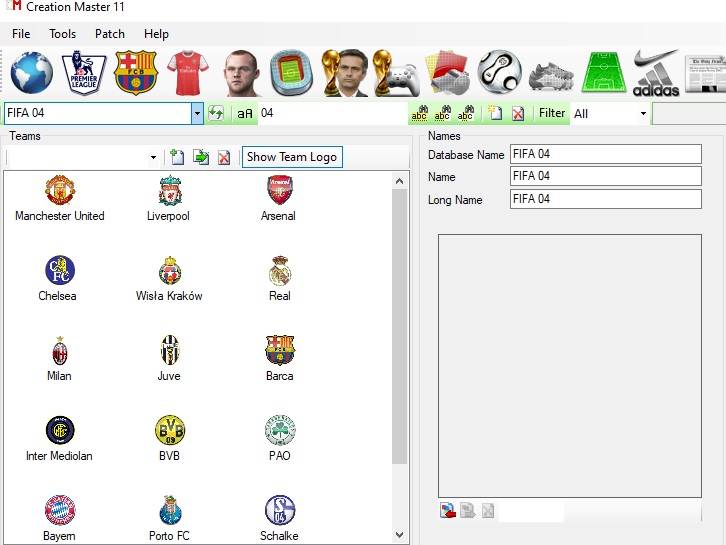Select the Wisła Kraków team

pos(169,278)
